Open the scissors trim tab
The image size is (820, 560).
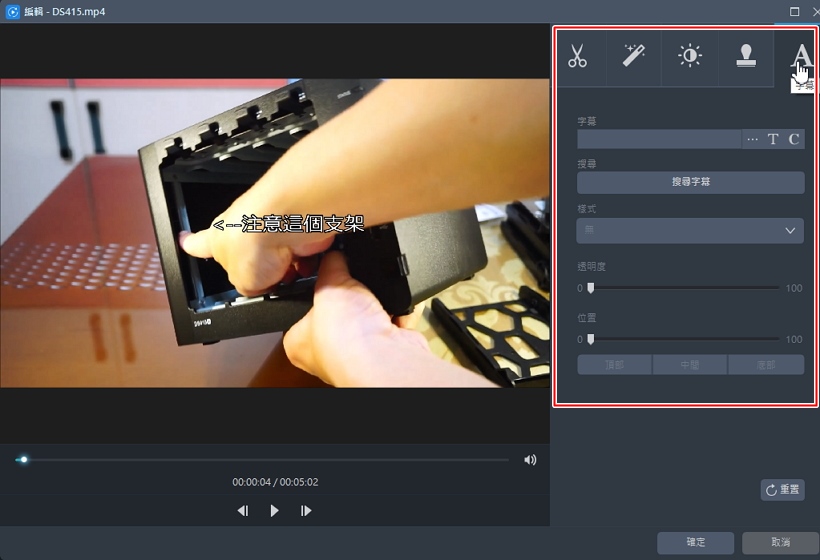click(x=578, y=57)
